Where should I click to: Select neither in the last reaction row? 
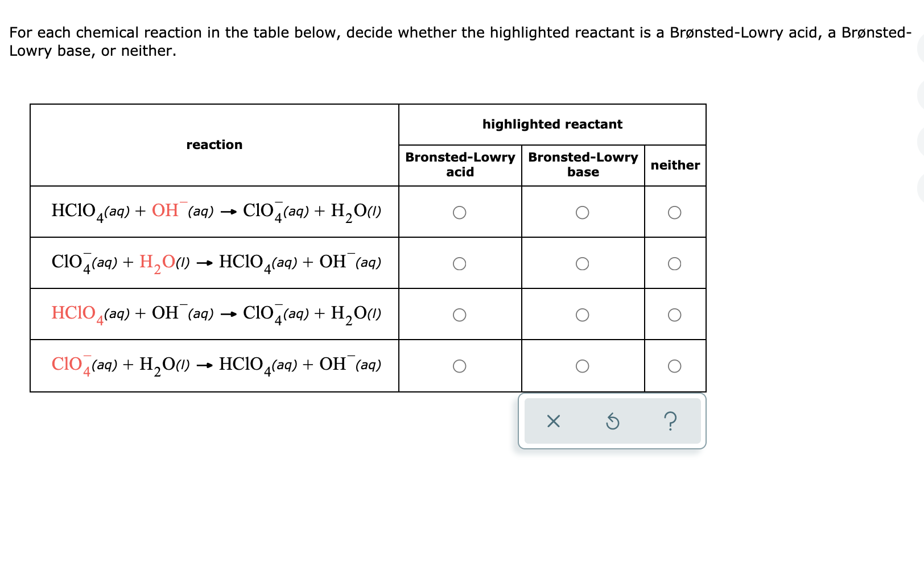(675, 366)
